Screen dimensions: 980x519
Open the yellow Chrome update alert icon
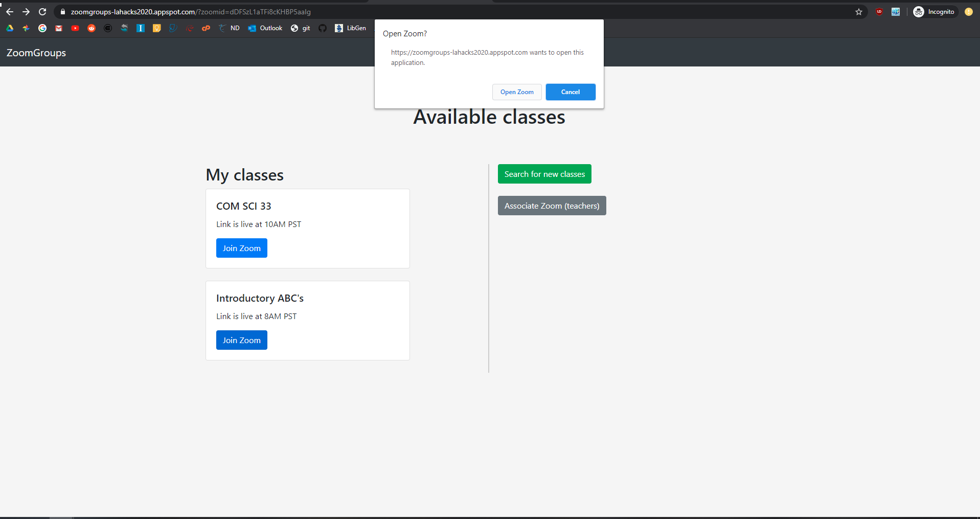[x=969, y=12]
